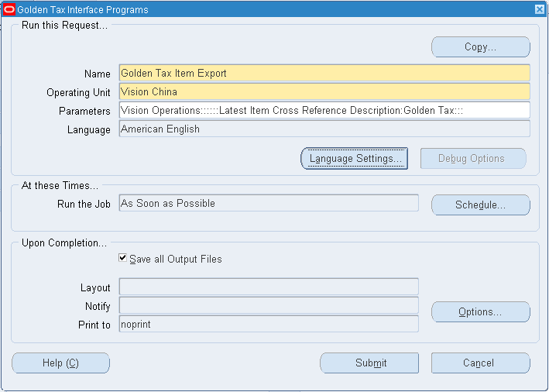Select the Operating Unit field 'Vision China'
Viewport: 549px width, 392px height.
point(324,91)
